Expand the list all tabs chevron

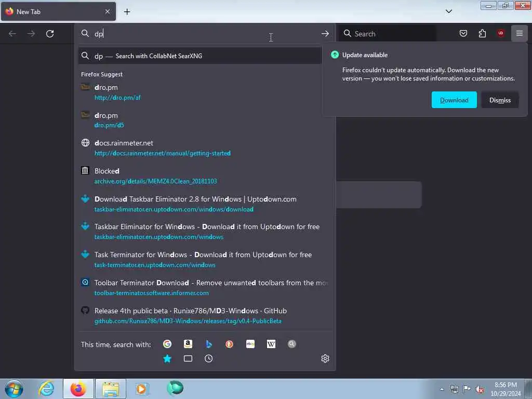pos(448,11)
